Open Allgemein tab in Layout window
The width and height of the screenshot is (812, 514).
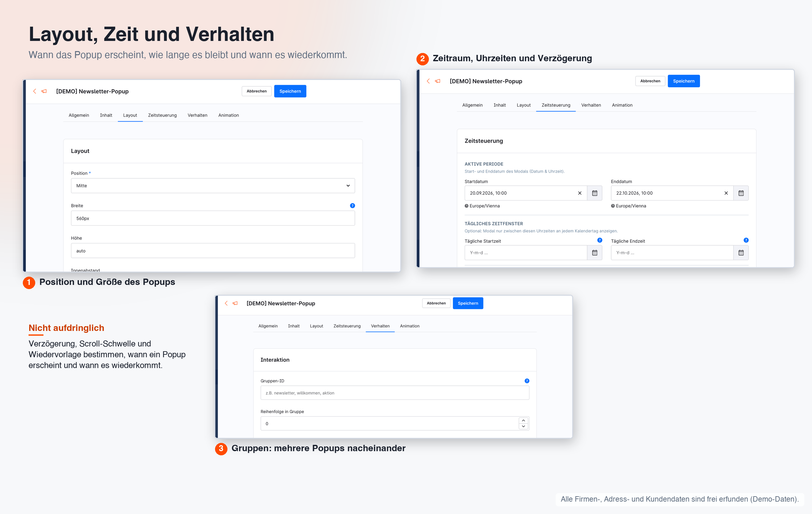79,115
